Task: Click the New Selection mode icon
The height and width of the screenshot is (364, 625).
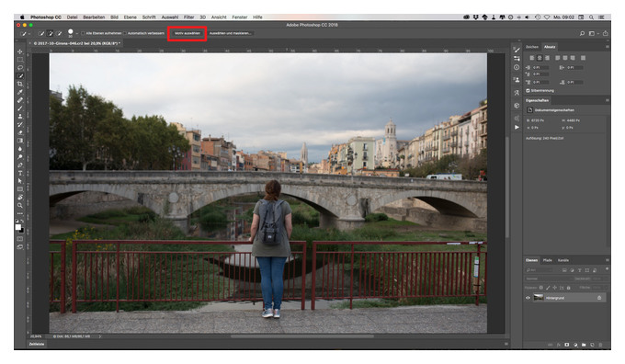Action: pyautogui.click(x=41, y=33)
